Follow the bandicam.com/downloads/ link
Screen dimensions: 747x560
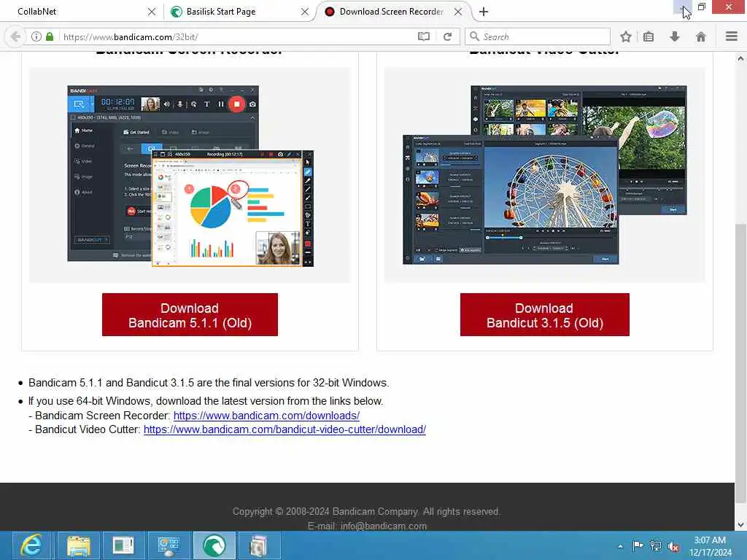click(x=266, y=415)
